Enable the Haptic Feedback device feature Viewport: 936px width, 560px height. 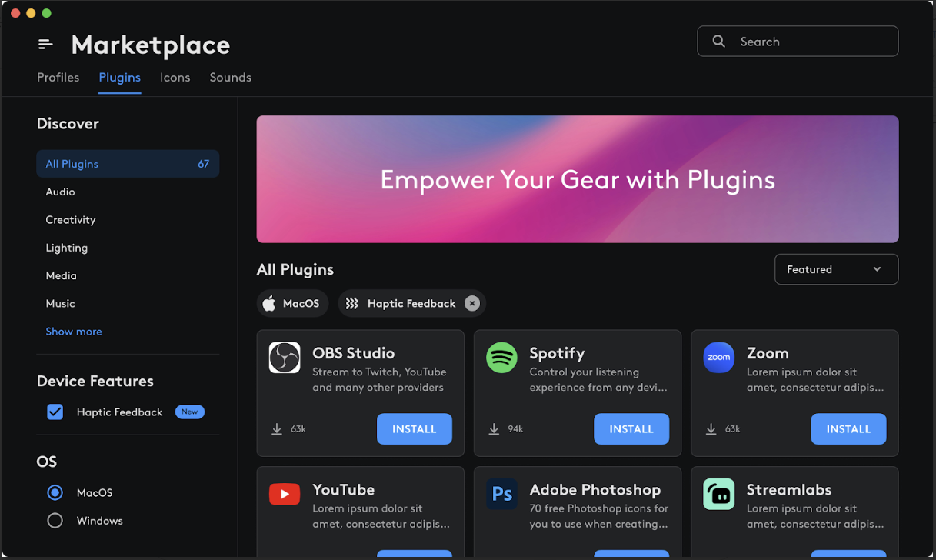tap(55, 412)
